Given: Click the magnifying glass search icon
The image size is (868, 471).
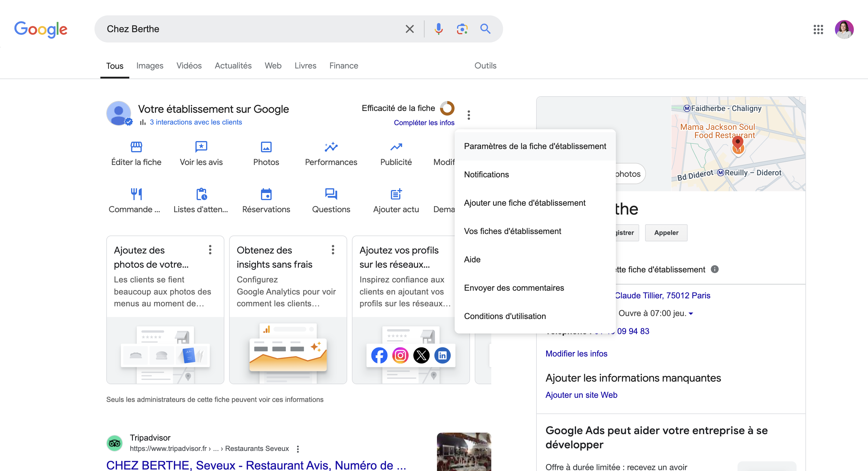Looking at the screenshot, I should (485, 29).
